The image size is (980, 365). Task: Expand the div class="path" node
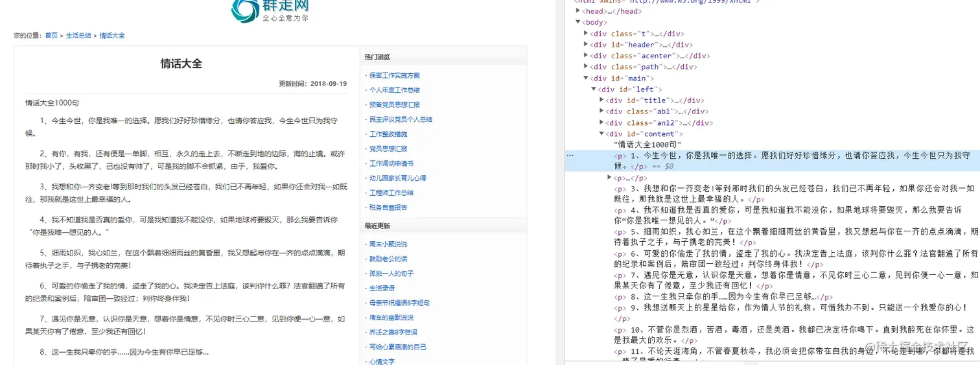[586, 67]
